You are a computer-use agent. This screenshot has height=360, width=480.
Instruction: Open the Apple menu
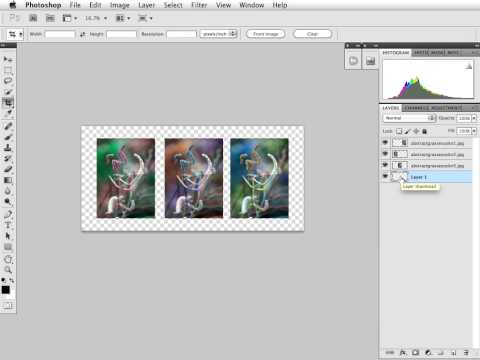(13, 5)
